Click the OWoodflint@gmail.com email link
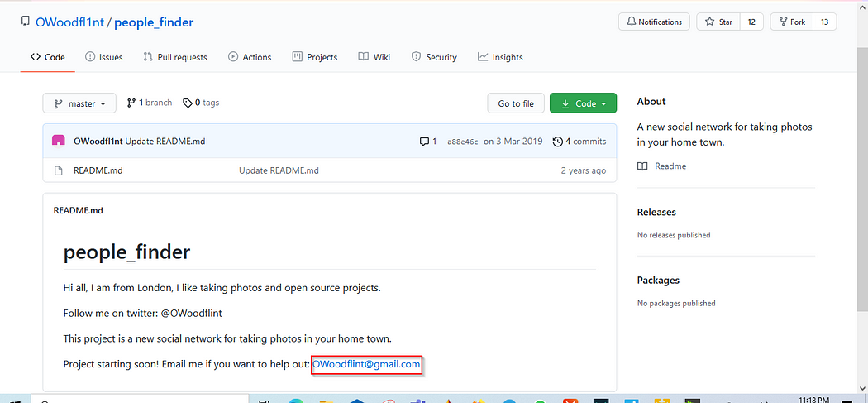Image resolution: width=868 pixels, height=403 pixels. click(366, 364)
